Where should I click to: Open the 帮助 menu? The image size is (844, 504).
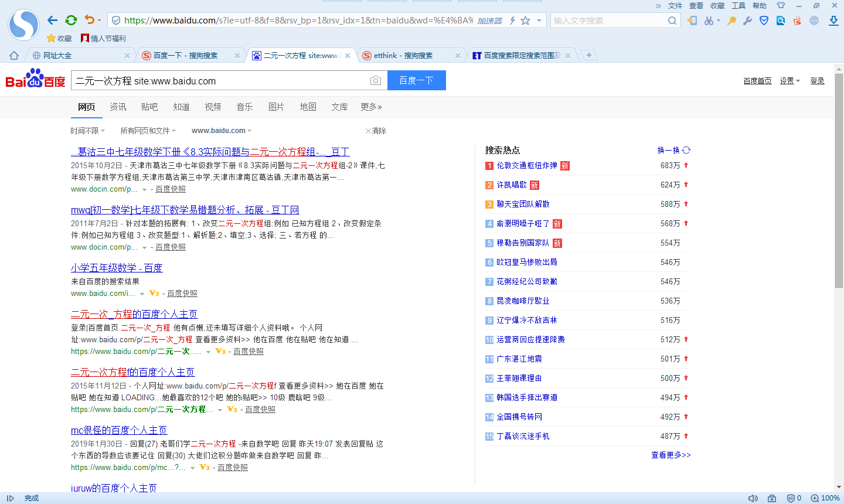[760, 5]
